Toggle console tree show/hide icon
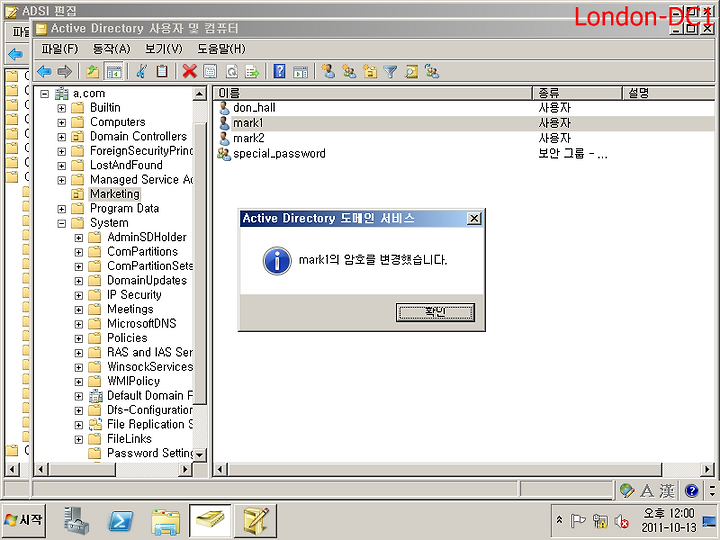The height and width of the screenshot is (540, 720). point(114,71)
